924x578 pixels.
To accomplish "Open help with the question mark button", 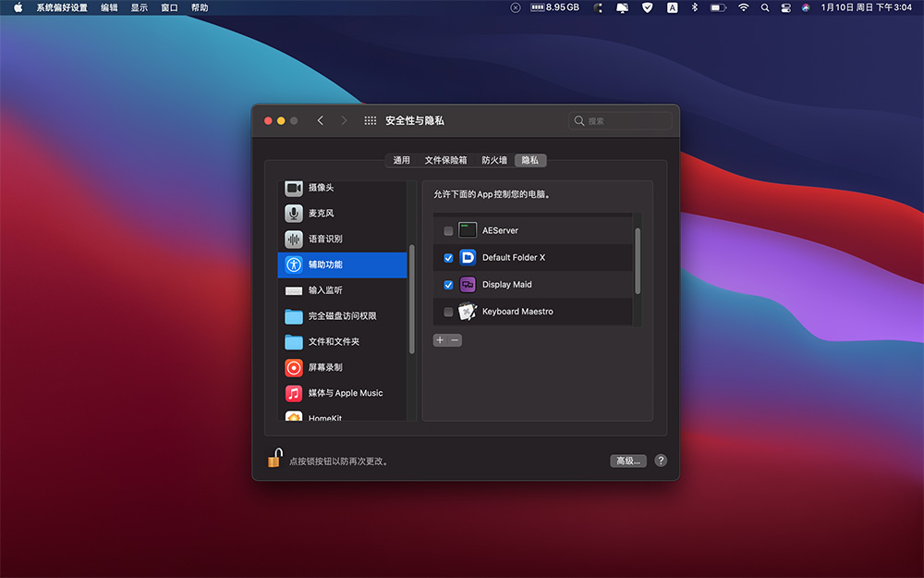I will [x=661, y=461].
